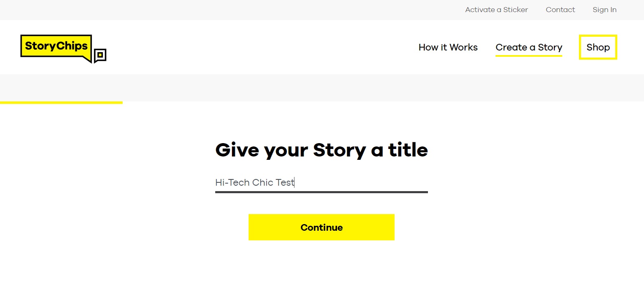Place cursor on "Hi-Tech" in title field
Viewport: 644px width, 285px height.
click(x=232, y=182)
